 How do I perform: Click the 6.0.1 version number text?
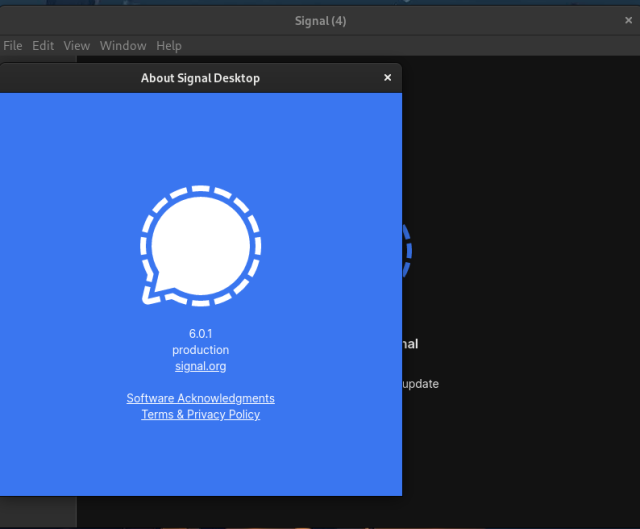click(200, 334)
